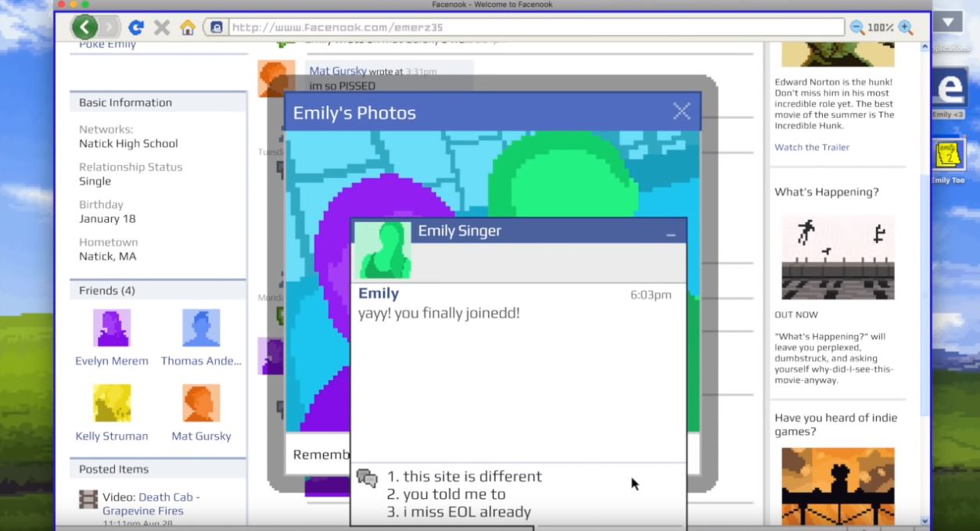Image resolution: width=980 pixels, height=531 pixels.
Task: Click the Thomas Ande... name link
Action: point(201,361)
